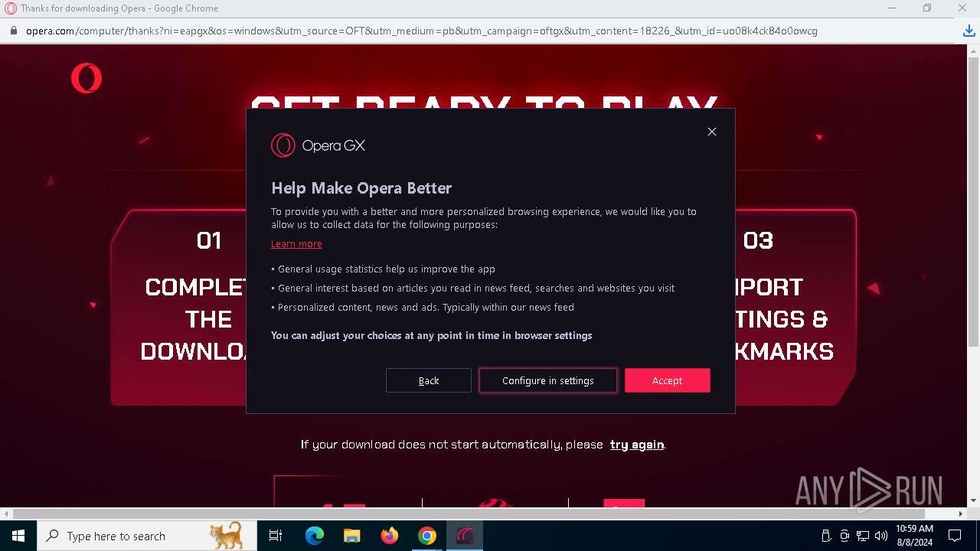Open network status in system tray
This screenshot has height=551, width=980.
pos(863,536)
